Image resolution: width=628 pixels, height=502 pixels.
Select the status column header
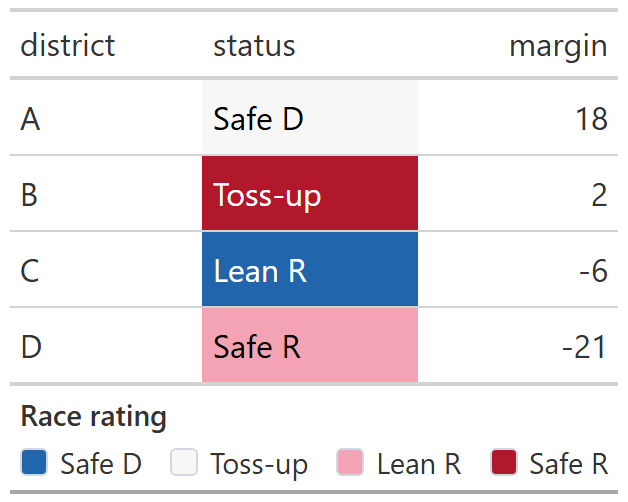254,46
